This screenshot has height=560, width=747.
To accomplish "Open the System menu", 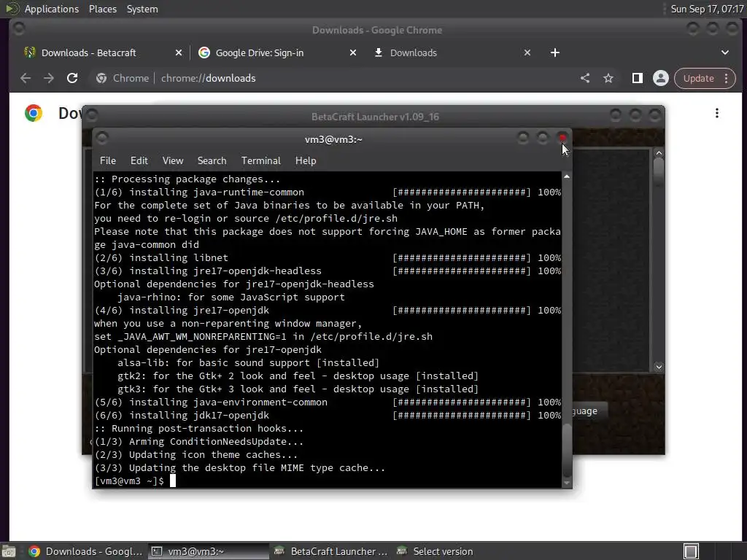I will [x=142, y=9].
